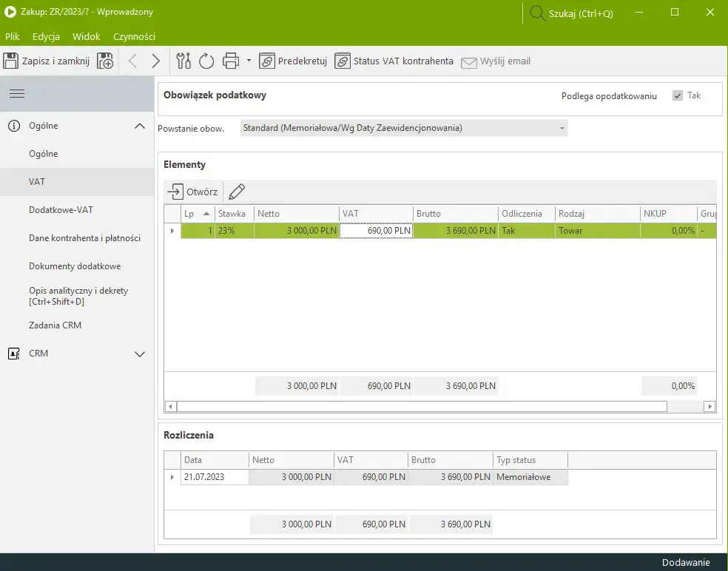Go to the next record arrow
Viewport: 728px width, 571px height.
(155, 61)
